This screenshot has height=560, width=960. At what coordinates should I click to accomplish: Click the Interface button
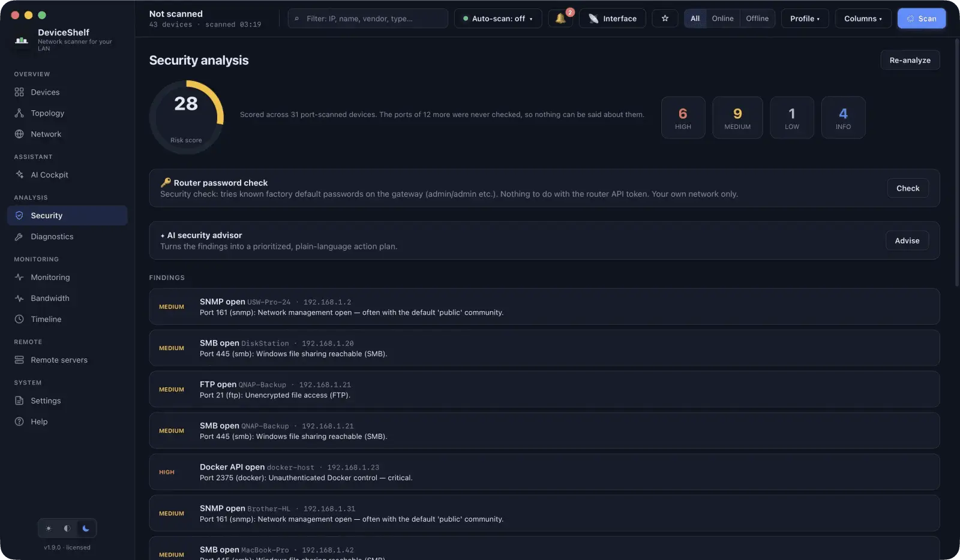(x=612, y=19)
